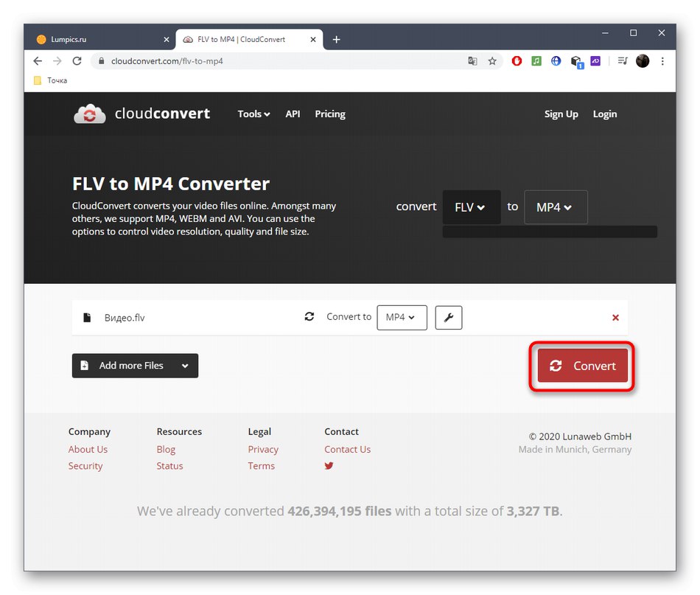Click the Add more Files button
Image resolution: width=700 pixels, height=595 pixels.
135,366
